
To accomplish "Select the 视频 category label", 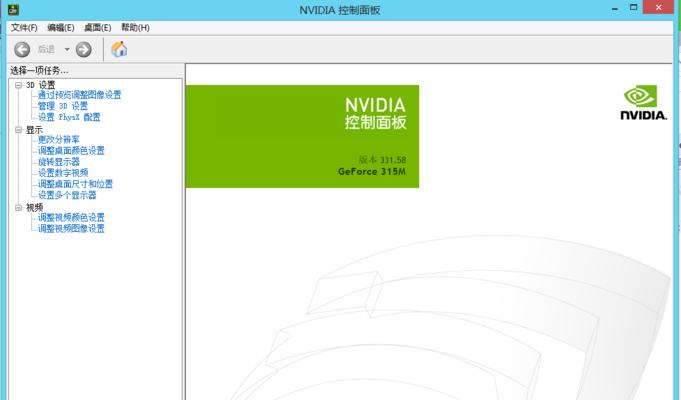I will click(x=34, y=208).
